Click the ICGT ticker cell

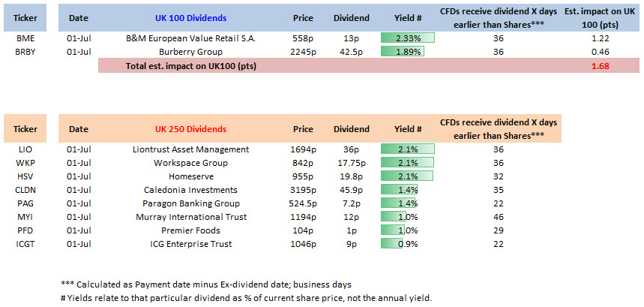[x=25, y=244]
